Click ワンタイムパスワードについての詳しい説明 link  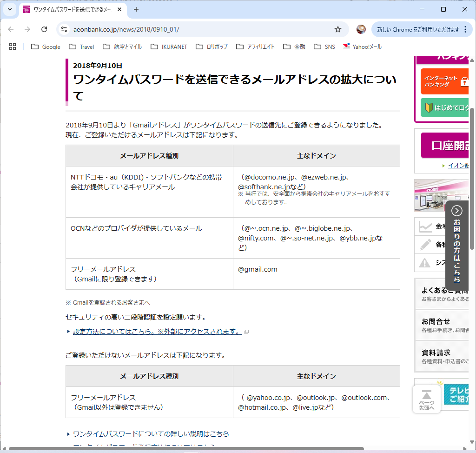pos(151,434)
